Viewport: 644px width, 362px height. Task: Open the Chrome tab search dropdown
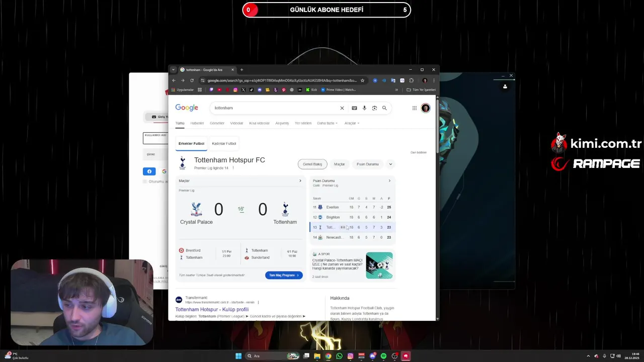tap(173, 70)
